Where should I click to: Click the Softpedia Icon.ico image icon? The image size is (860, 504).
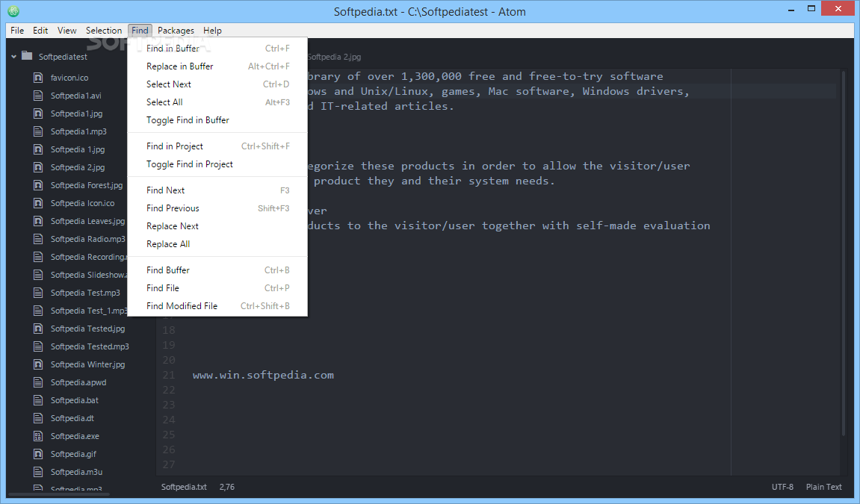click(38, 203)
